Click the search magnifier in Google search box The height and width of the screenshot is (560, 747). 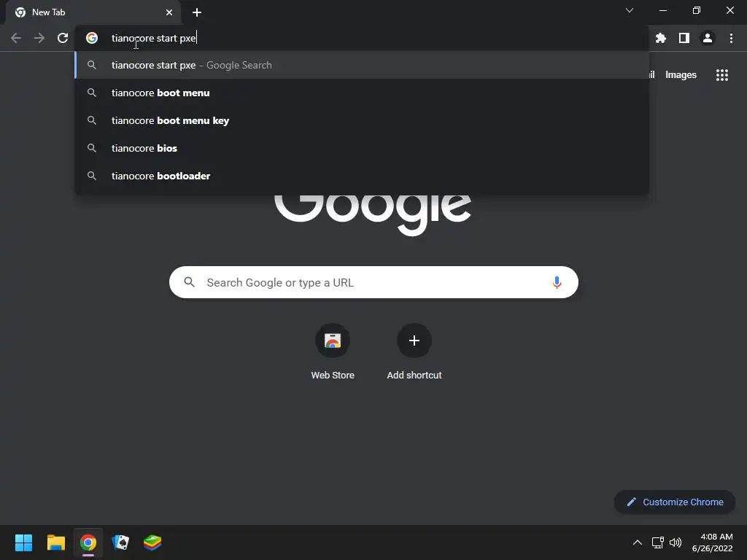tap(189, 282)
